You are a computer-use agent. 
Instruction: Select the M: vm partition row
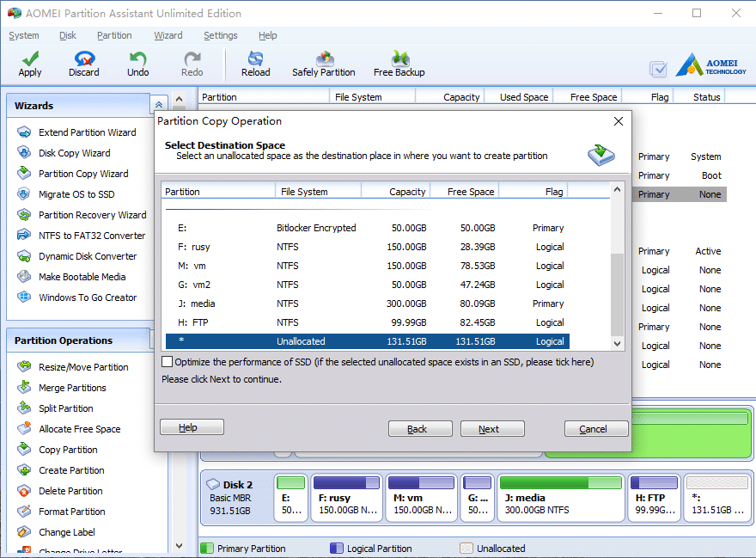[368, 266]
